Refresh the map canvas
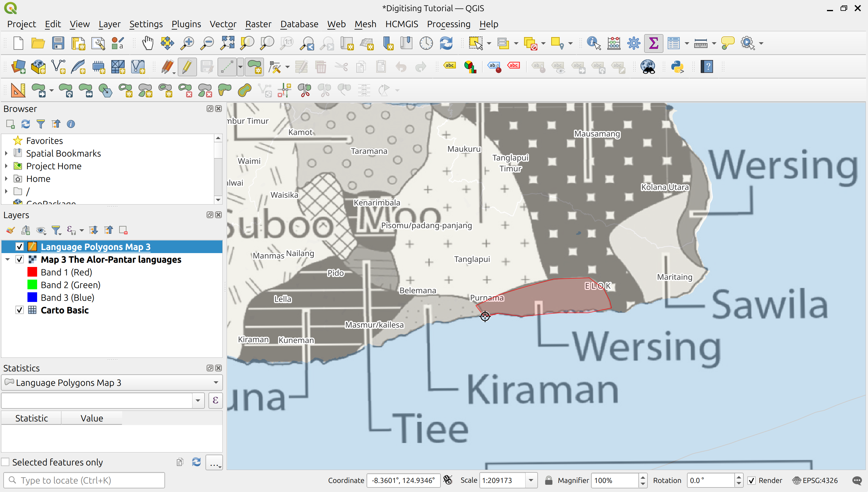 coord(446,43)
